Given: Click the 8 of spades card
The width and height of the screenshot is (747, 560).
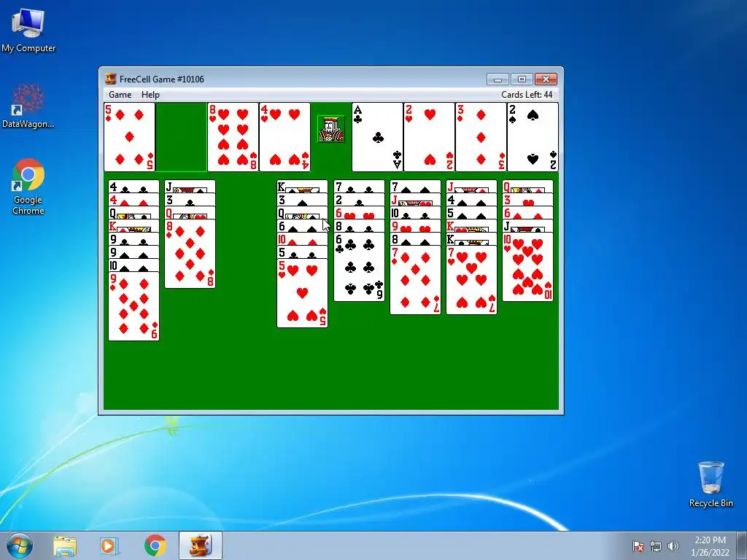Looking at the screenshot, I should pyautogui.click(x=415, y=239).
